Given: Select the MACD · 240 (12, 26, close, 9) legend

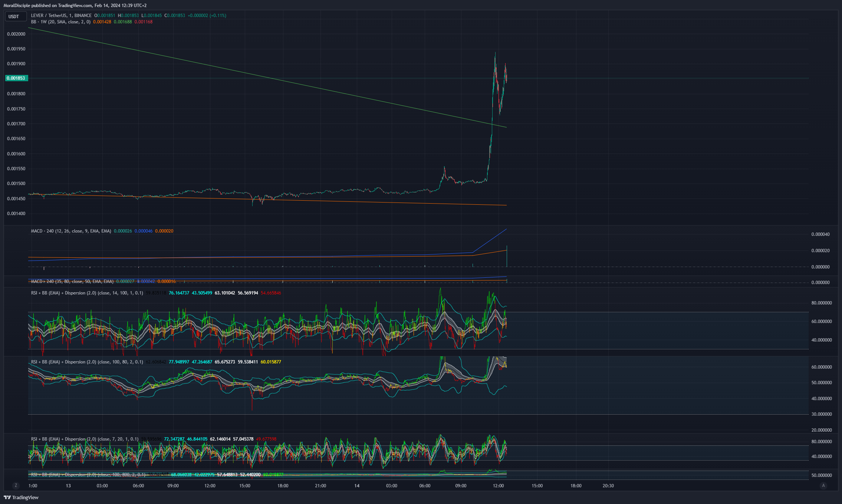Looking at the screenshot, I should [71, 231].
